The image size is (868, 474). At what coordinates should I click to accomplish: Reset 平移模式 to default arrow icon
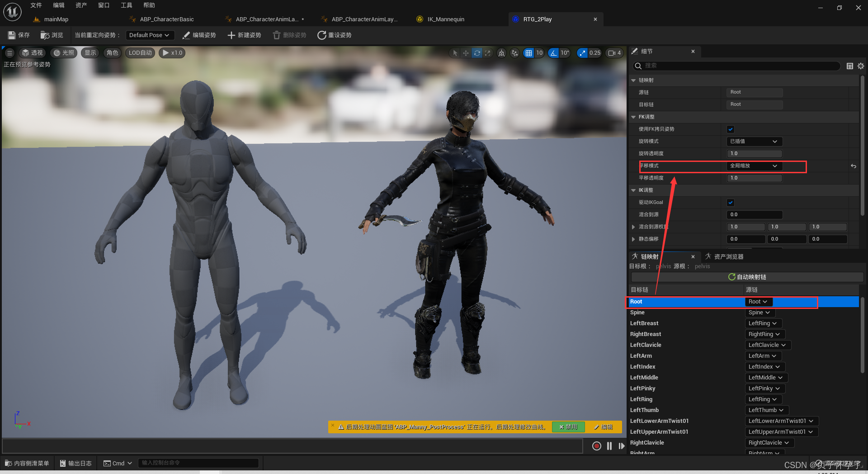pos(854,166)
